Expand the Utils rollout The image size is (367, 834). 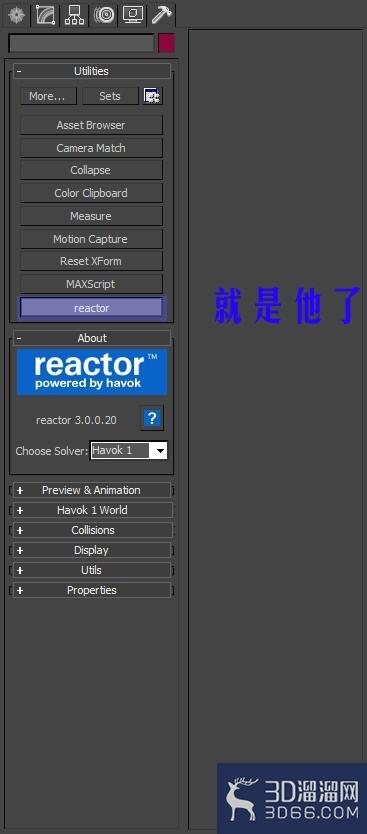pyautogui.click(x=91, y=570)
